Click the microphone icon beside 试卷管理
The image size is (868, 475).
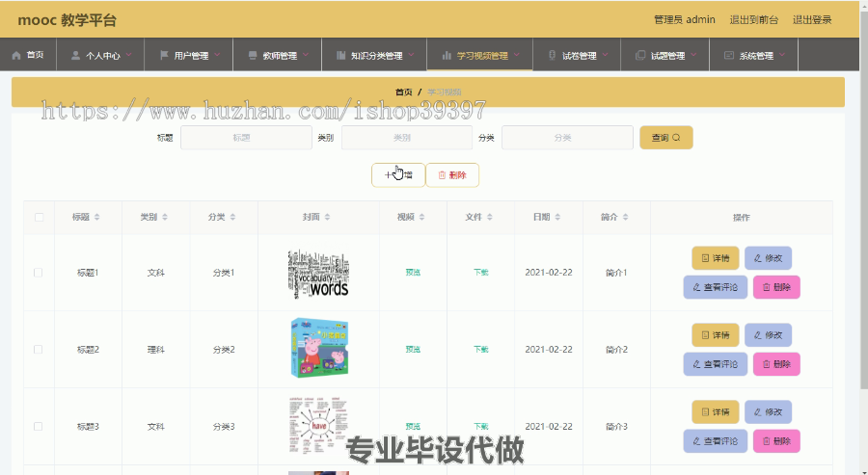click(552, 55)
